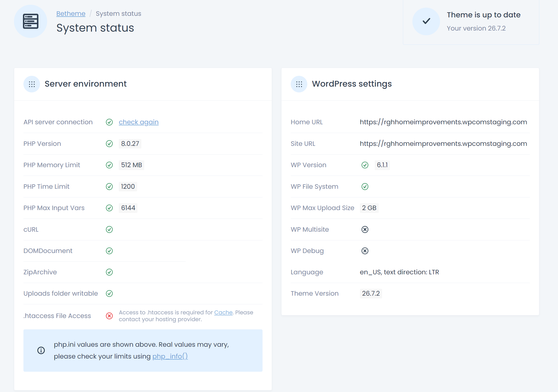
Task: Open the php_info() link
Action: pyautogui.click(x=170, y=356)
